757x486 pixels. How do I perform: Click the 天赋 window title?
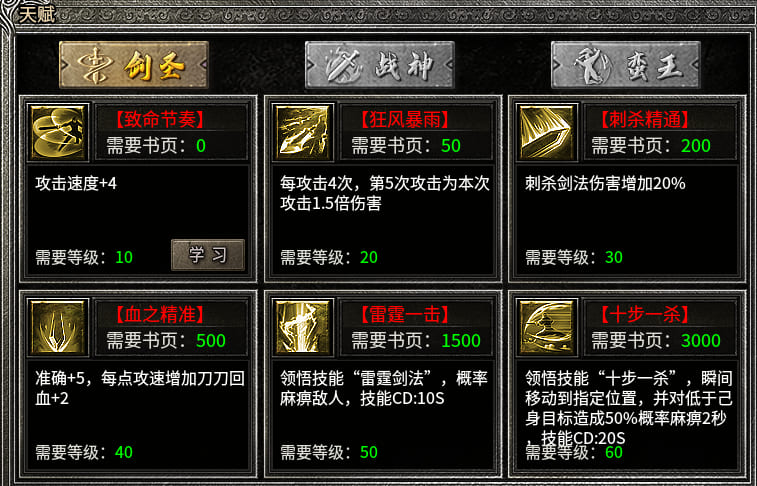[x=37, y=14]
